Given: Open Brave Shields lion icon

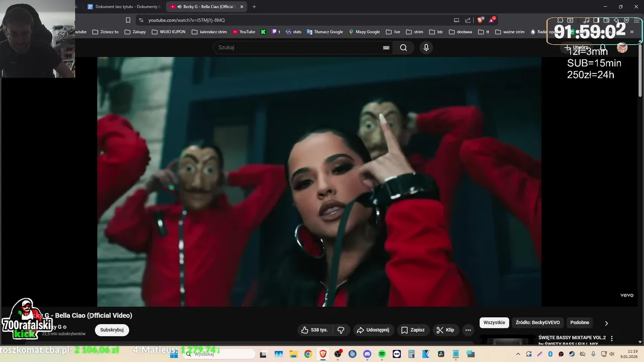Looking at the screenshot, I should (480, 20).
